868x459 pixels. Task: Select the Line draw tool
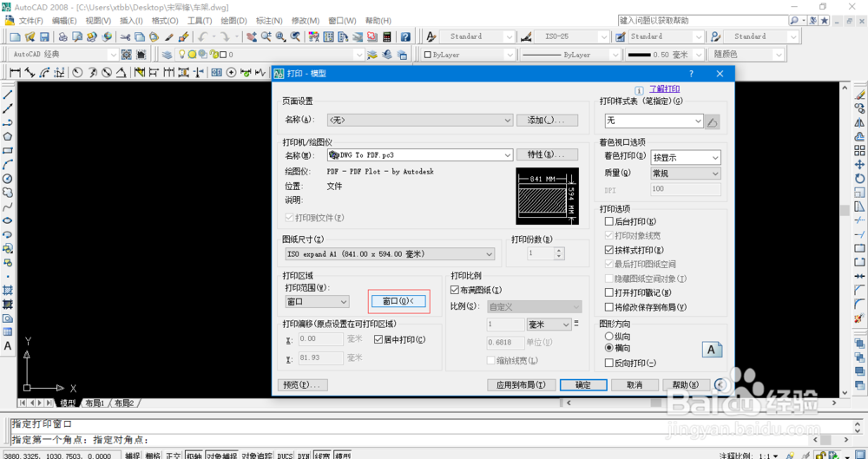coord(8,95)
